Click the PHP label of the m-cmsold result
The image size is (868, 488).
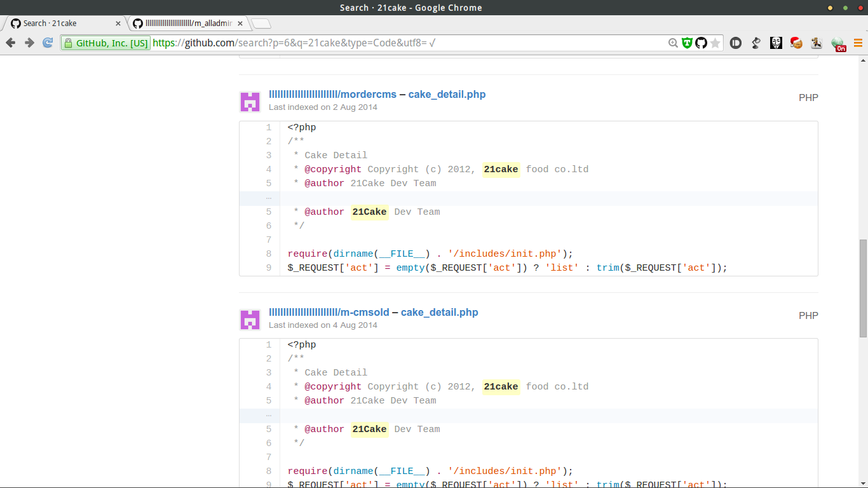coord(808,316)
